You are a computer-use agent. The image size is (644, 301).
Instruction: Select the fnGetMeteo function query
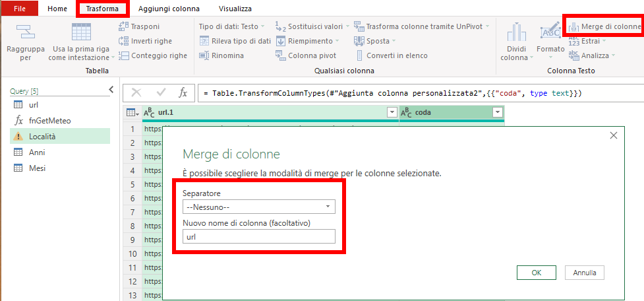point(60,121)
